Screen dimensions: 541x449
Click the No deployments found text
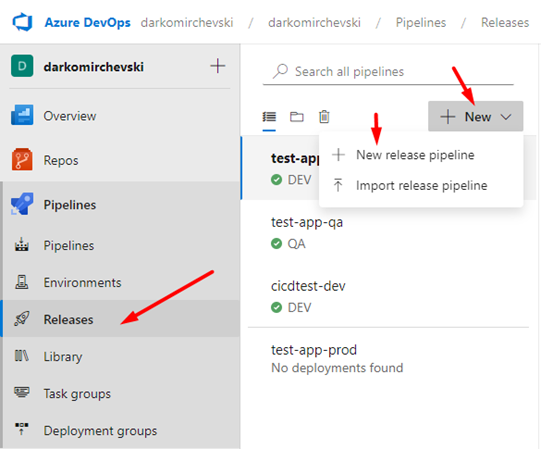(337, 368)
